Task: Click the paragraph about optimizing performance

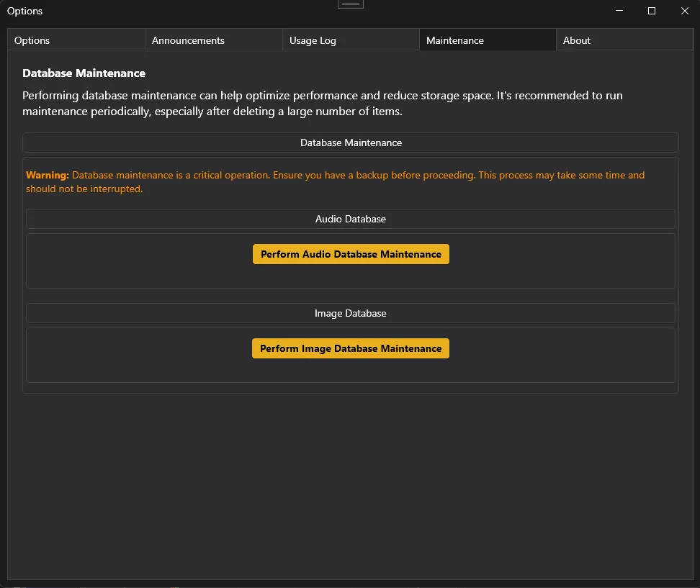Action: pyautogui.click(x=322, y=103)
